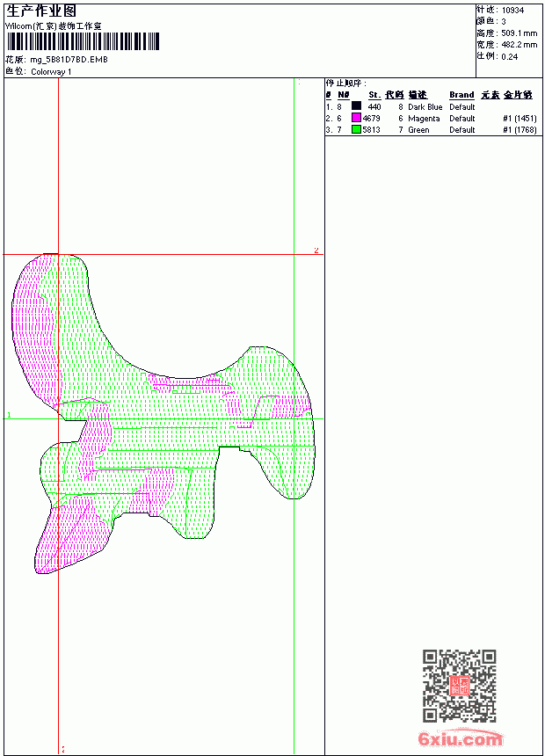
Task: Click the 509.1 mm height value
Action: [x=519, y=33]
